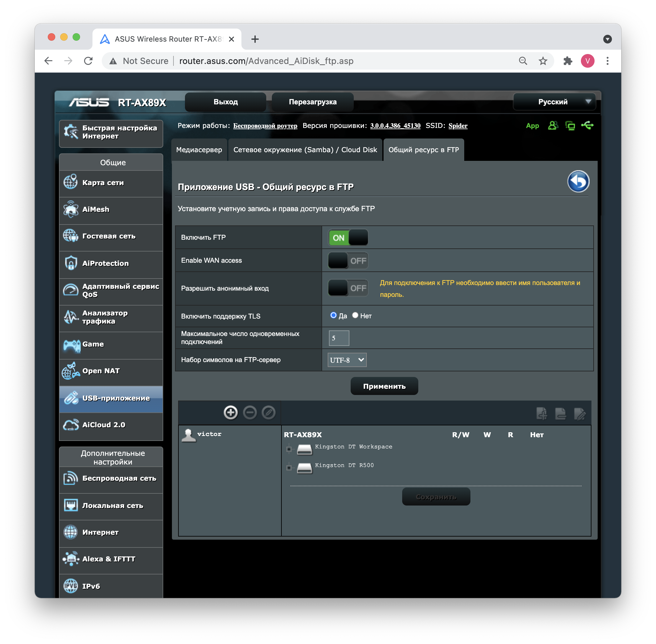Open Chrome profile avatar V

coord(588,61)
